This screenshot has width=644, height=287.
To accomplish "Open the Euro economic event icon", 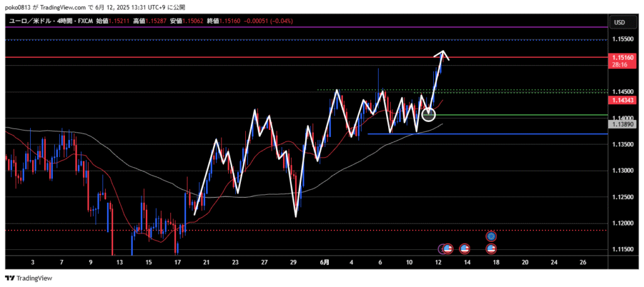I will click(x=491, y=237).
